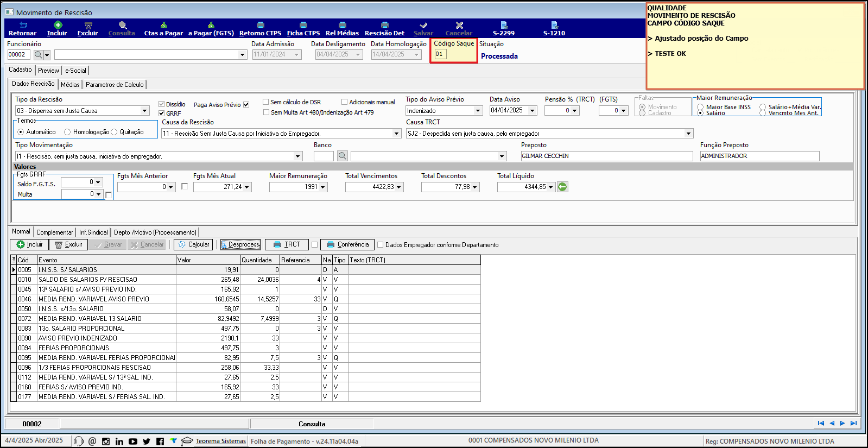Print Ficha CTPS report icon

point(303,25)
